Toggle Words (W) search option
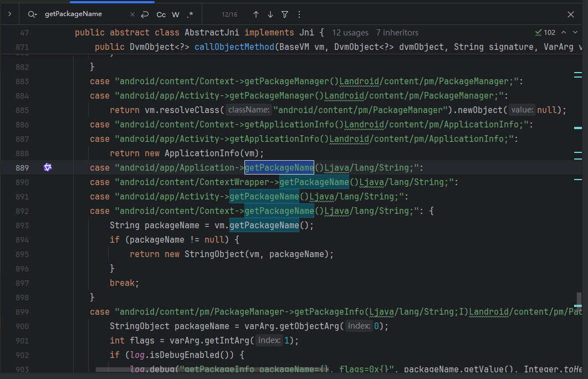This screenshot has height=379, width=588. [176, 14]
